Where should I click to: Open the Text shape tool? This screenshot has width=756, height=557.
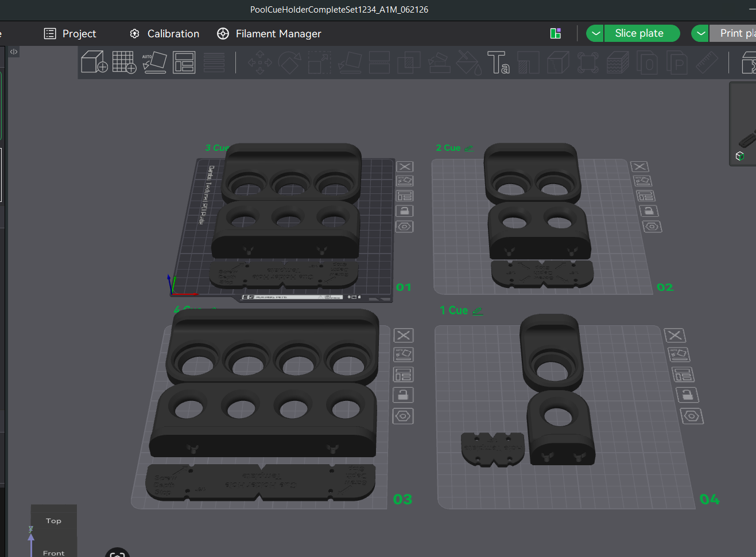click(498, 62)
